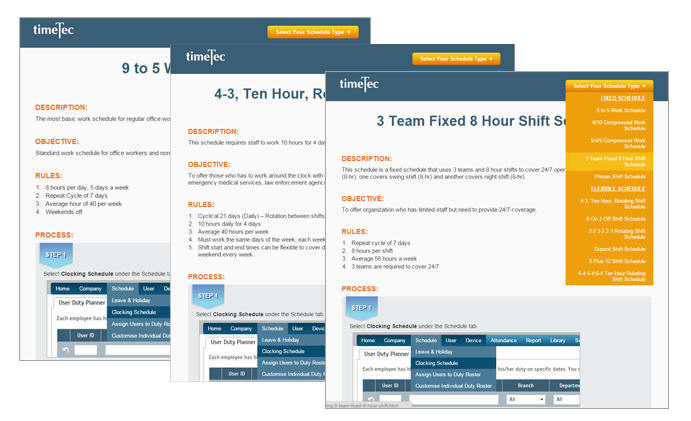Screen dimensions: 691x421
Task: Click the reset arrow icon in the 9 to 5 page table
Action: (x=66, y=350)
